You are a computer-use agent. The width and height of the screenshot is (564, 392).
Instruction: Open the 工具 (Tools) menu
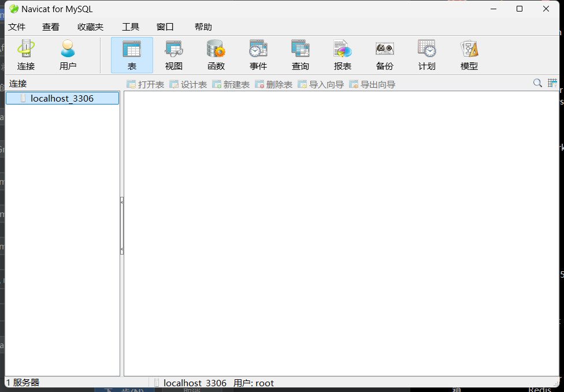pos(131,27)
